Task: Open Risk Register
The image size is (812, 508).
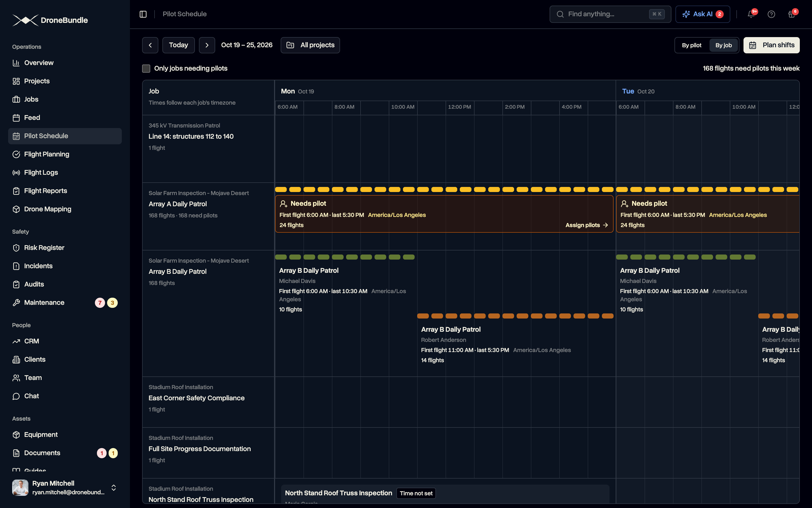Action: coord(65,248)
